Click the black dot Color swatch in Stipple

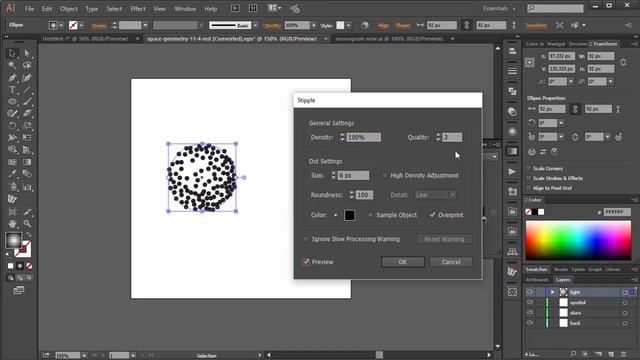coord(349,215)
